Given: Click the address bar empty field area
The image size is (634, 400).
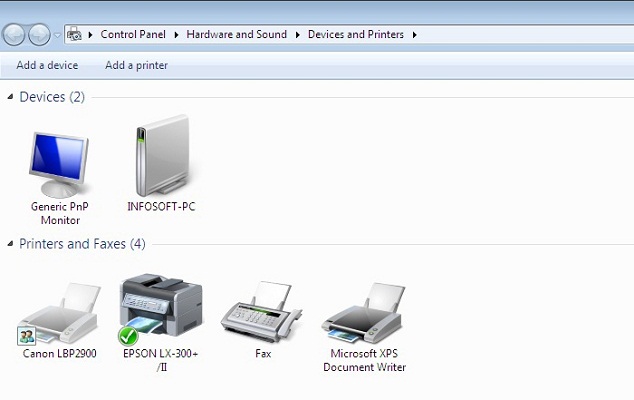Looking at the screenshot, I should (526, 34).
